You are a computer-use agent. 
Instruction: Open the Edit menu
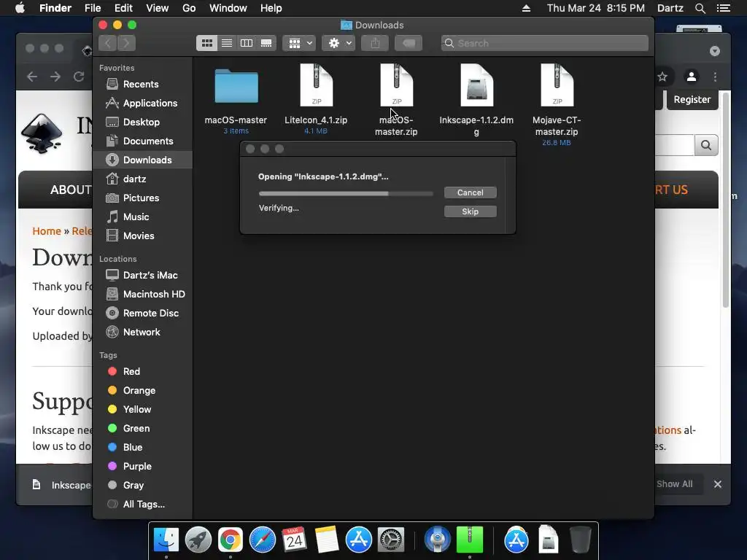coord(123,8)
